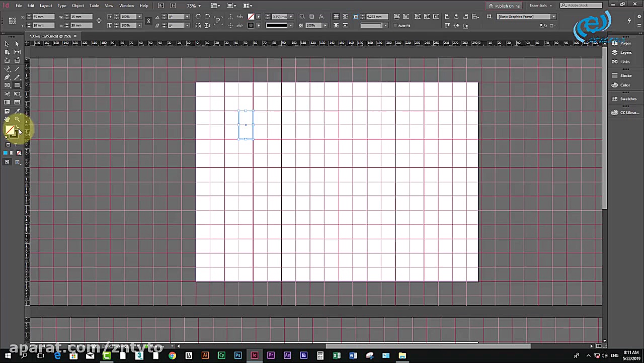Toggle the Auto-Fit checkbox
644x363 pixels.
(395, 26)
